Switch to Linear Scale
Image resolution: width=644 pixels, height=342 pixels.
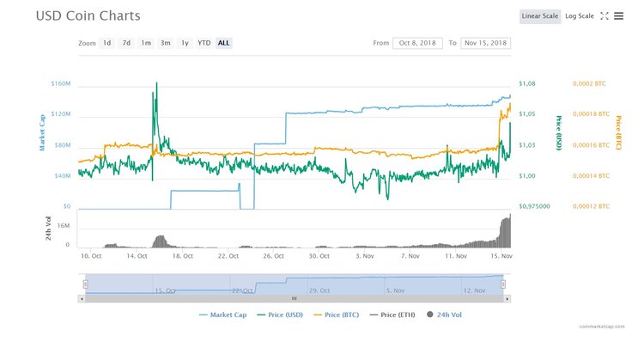(x=540, y=16)
